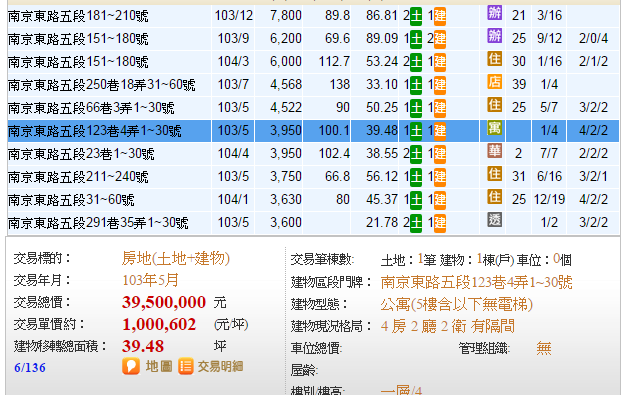The image size is (626, 395).
Task: Click 華 icon in 23巷 row
Action: 494,151
